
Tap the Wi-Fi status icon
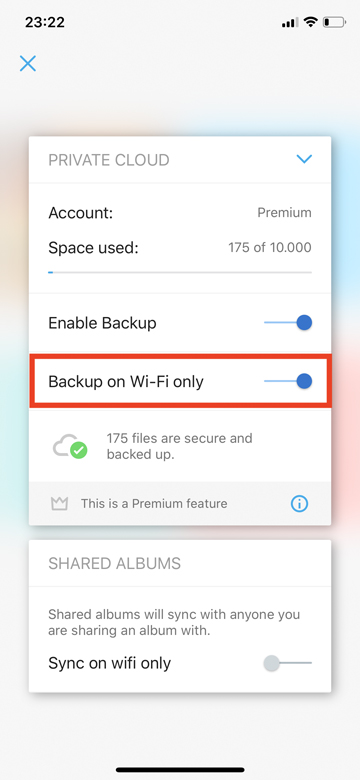click(x=311, y=22)
